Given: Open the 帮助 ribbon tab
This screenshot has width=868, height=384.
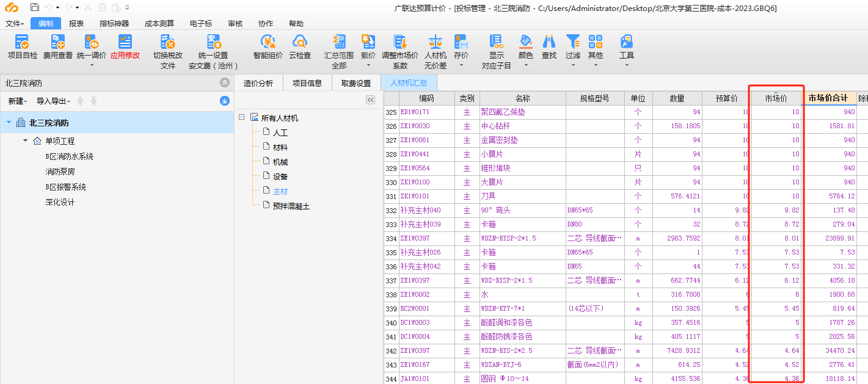Looking at the screenshot, I should (x=296, y=24).
